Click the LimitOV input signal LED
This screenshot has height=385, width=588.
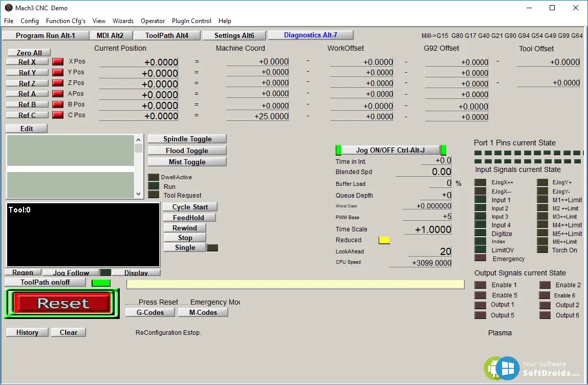481,249
